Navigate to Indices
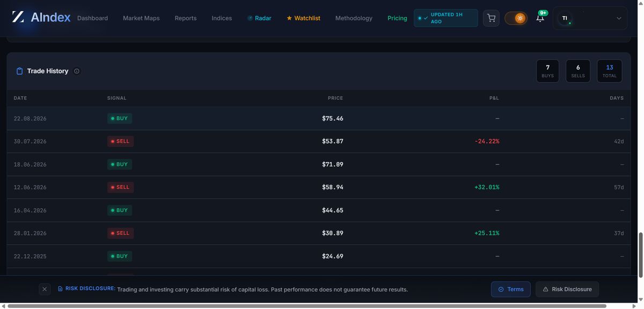This screenshot has height=309, width=644. 222,18
